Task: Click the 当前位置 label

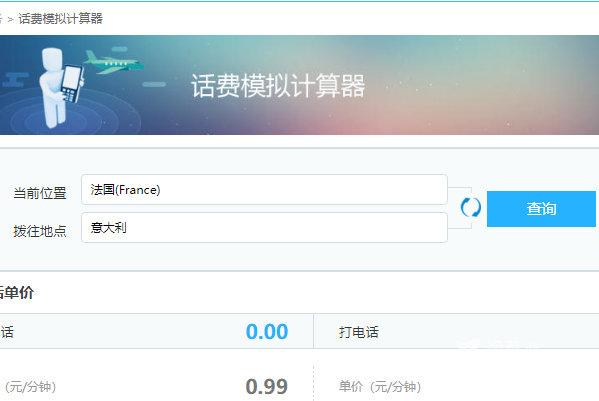Action: pos(40,193)
